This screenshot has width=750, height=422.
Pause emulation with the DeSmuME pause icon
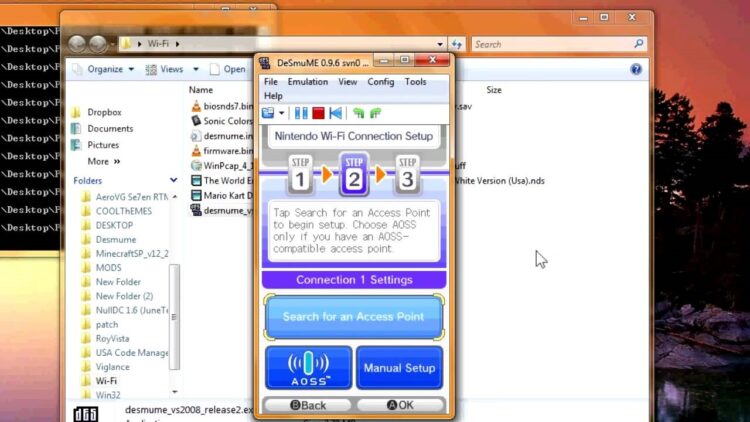301,113
